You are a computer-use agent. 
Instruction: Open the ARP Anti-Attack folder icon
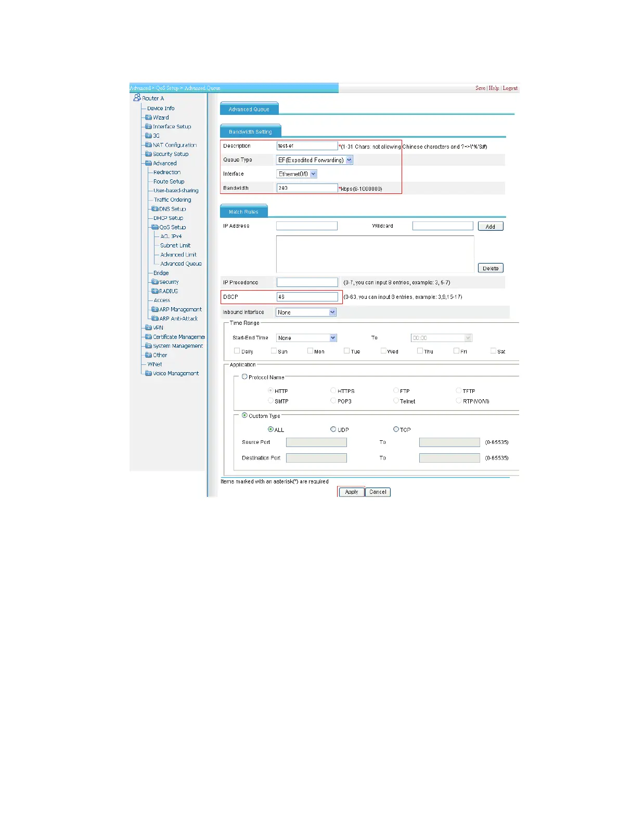[x=154, y=319]
